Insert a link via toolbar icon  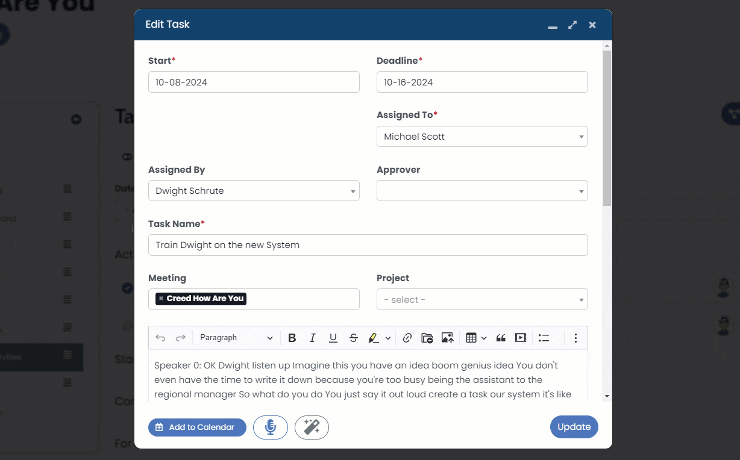click(407, 338)
